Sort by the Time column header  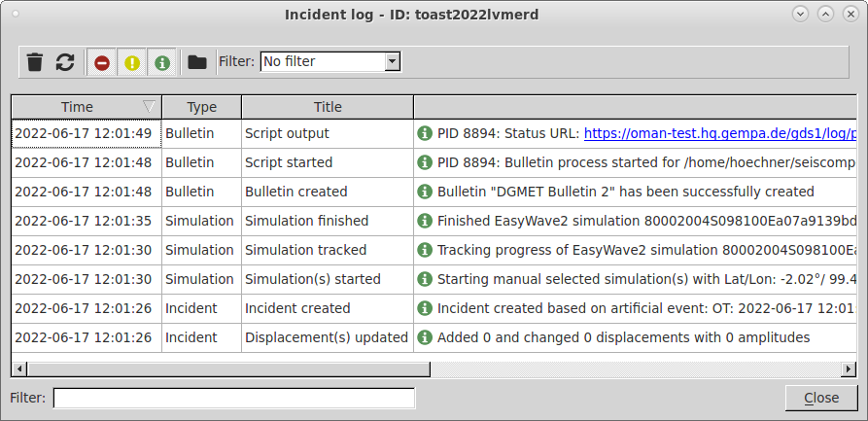[x=87, y=107]
